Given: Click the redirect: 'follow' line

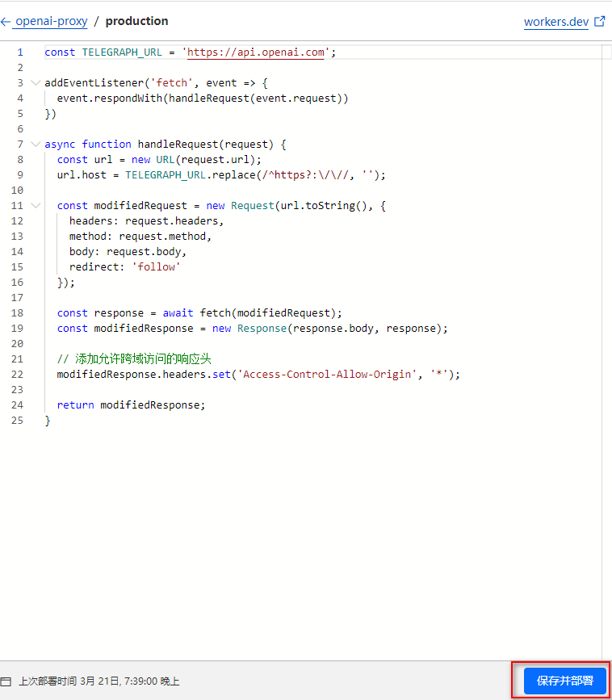Looking at the screenshot, I should coord(124,267).
